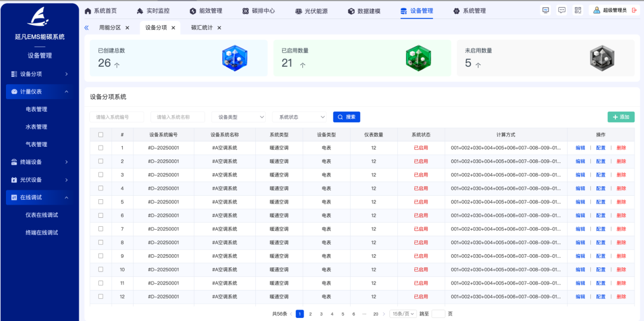The image size is (644, 321).
Task: Close the 用能分区 tab
Action: click(128, 27)
